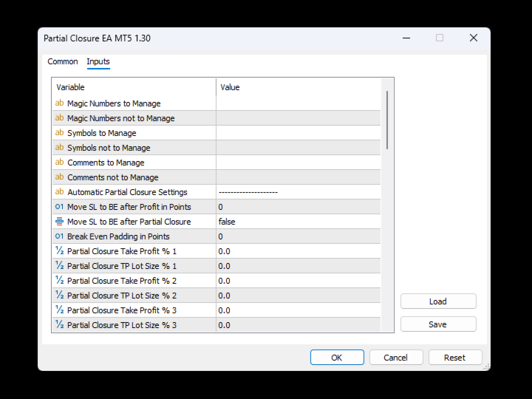The image size is (532, 399).
Task: Confirm with the OK button
Action: click(x=337, y=358)
